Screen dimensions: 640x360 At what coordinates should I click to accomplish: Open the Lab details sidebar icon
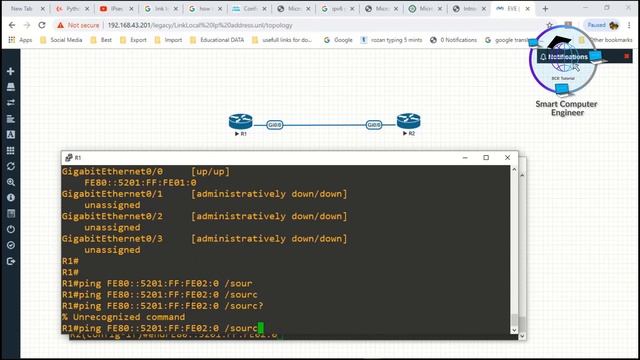(x=11, y=213)
